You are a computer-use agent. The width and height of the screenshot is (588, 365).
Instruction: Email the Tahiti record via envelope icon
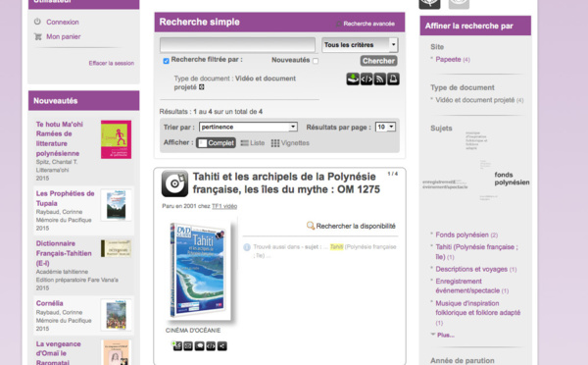(x=188, y=345)
